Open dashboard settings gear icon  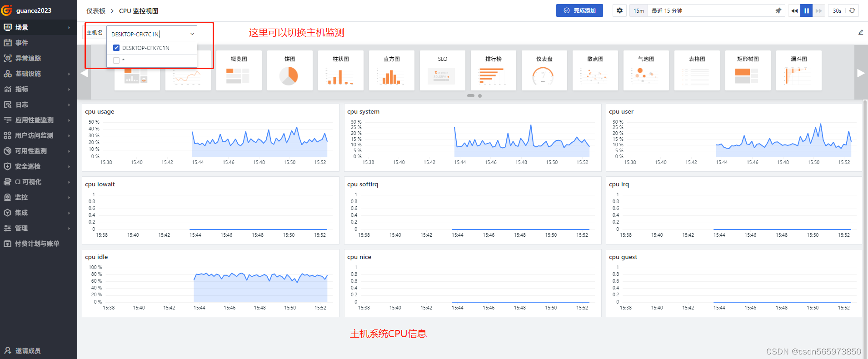pos(619,10)
